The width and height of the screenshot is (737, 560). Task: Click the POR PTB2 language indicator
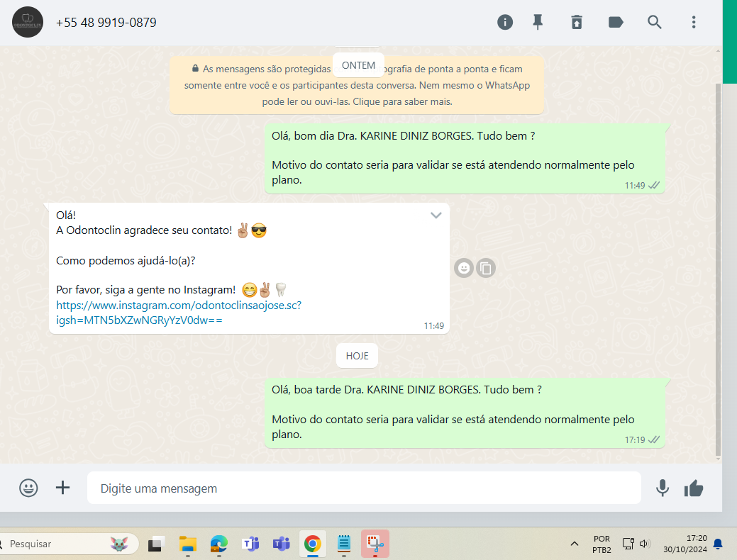tap(602, 544)
